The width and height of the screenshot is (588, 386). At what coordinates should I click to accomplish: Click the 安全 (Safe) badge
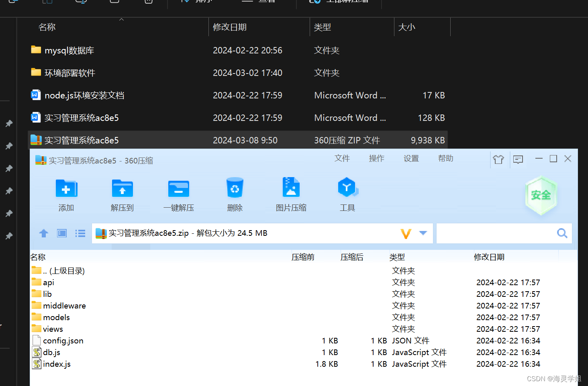541,196
